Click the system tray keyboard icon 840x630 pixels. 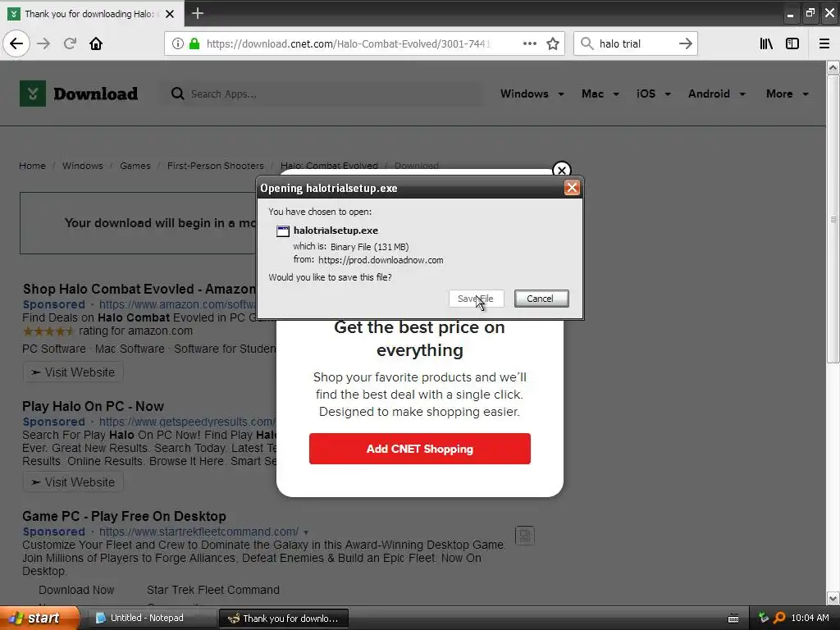point(733,619)
